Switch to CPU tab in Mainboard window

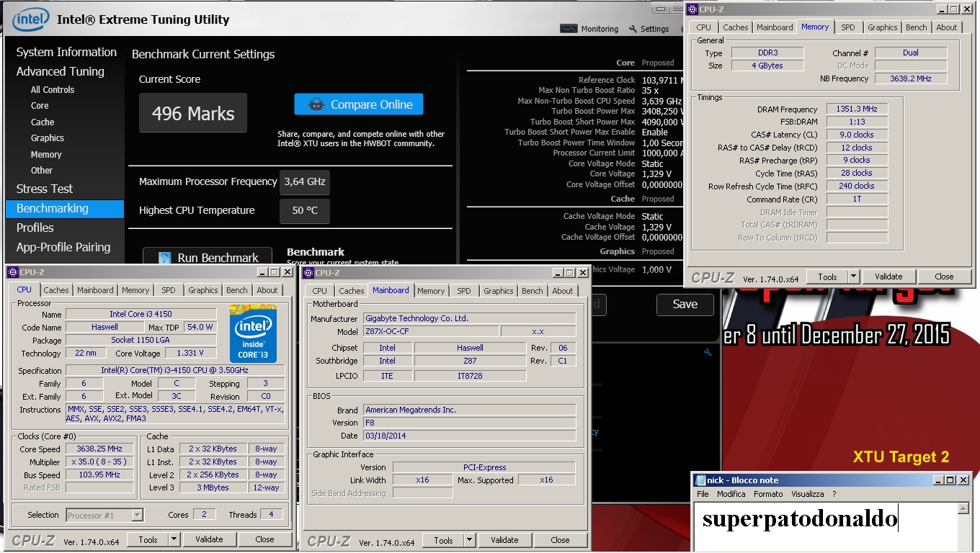(320, 291)
